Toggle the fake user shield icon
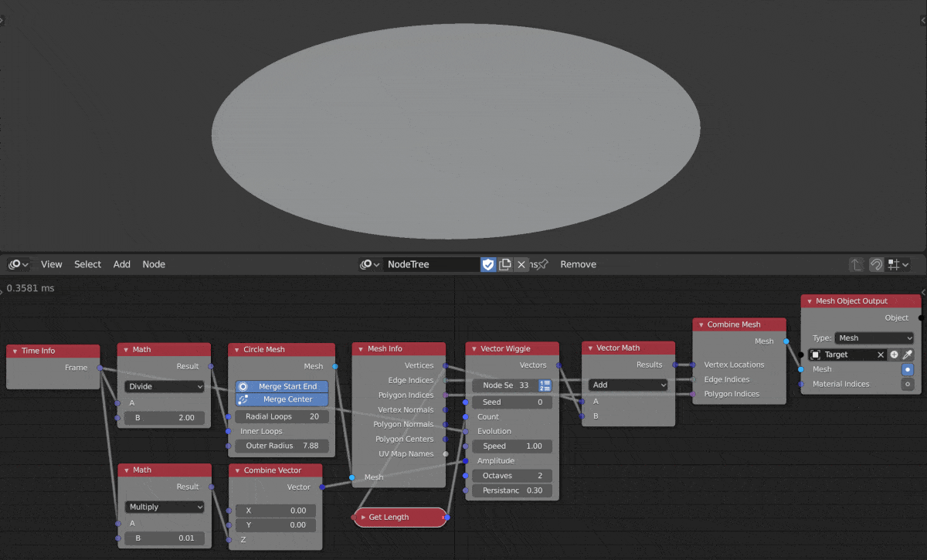This screenshot has height=560, width=927. (x=488, y=264)
